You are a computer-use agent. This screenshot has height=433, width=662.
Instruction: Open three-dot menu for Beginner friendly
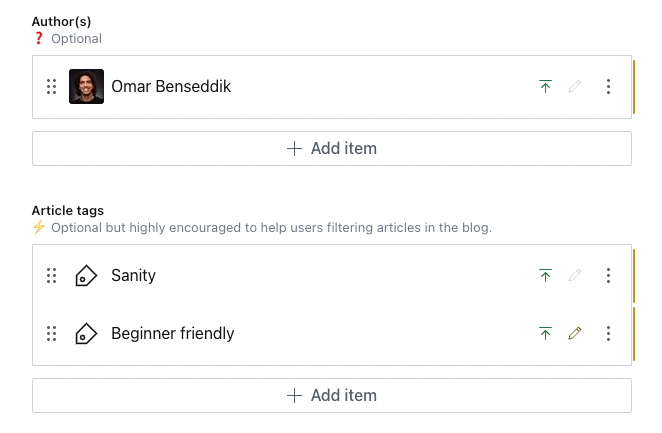pos(609,333)
